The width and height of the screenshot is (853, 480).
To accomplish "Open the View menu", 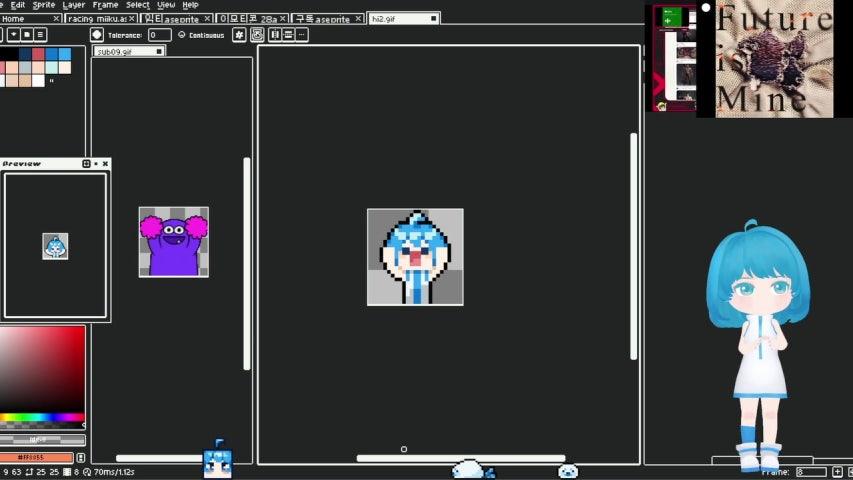I will [x=166, y=5].
